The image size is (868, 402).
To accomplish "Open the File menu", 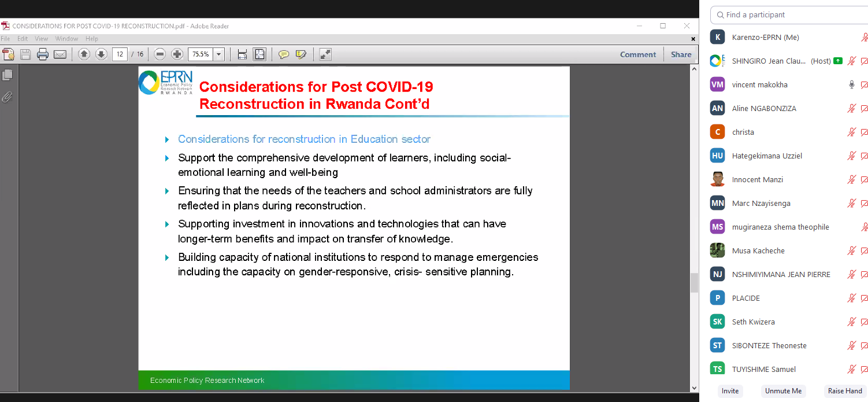I will pos(6,39).
